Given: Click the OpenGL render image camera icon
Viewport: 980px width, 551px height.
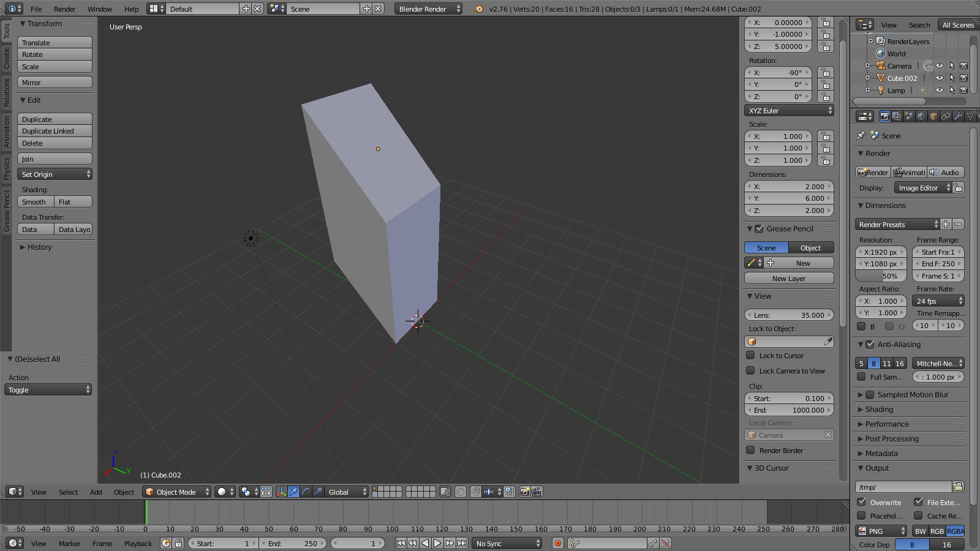Looking at the screenshot, I should click(524, 492).
